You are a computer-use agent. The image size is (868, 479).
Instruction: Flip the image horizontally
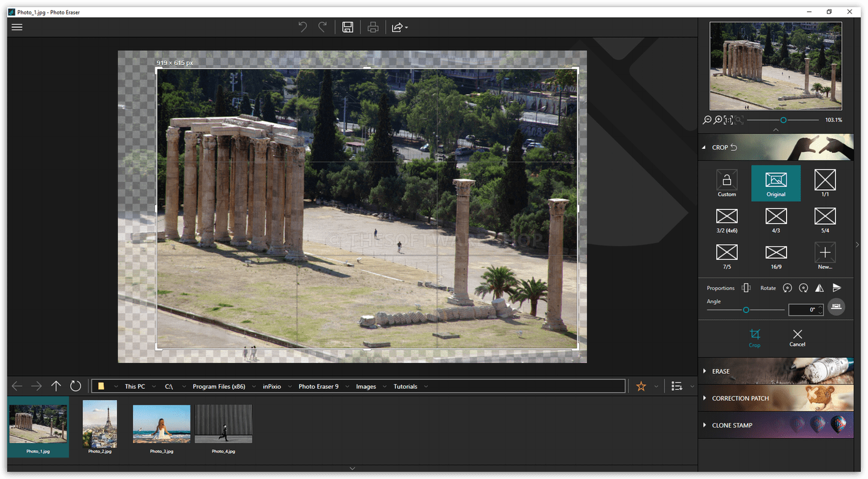coord(819,288)
